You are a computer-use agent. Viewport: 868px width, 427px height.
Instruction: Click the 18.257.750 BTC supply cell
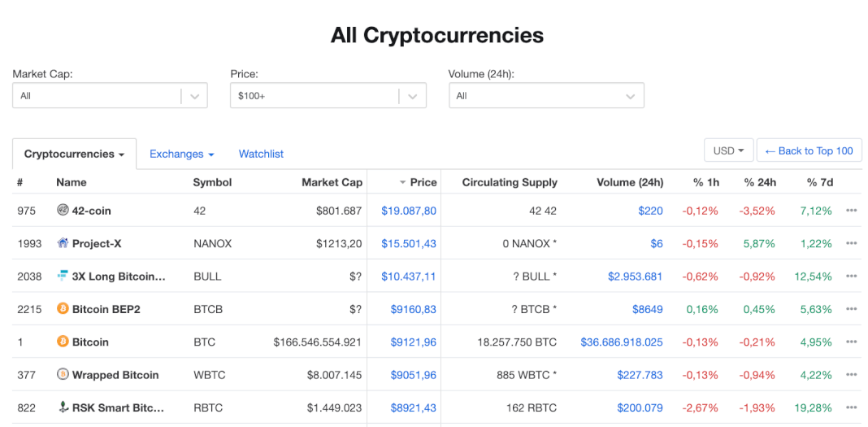[x=517, y=342]
